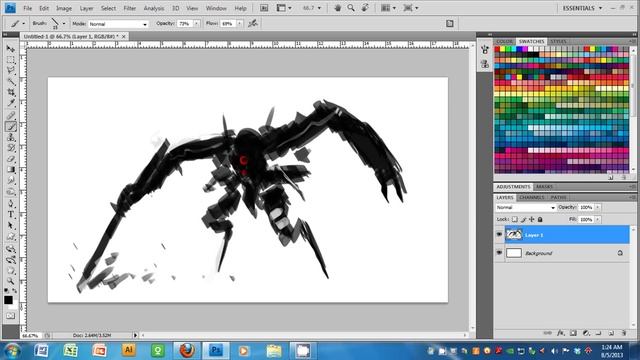Open Firefox from the taskbar
The width and height of the screenshot is (640, 360).
tap(187, 350)
